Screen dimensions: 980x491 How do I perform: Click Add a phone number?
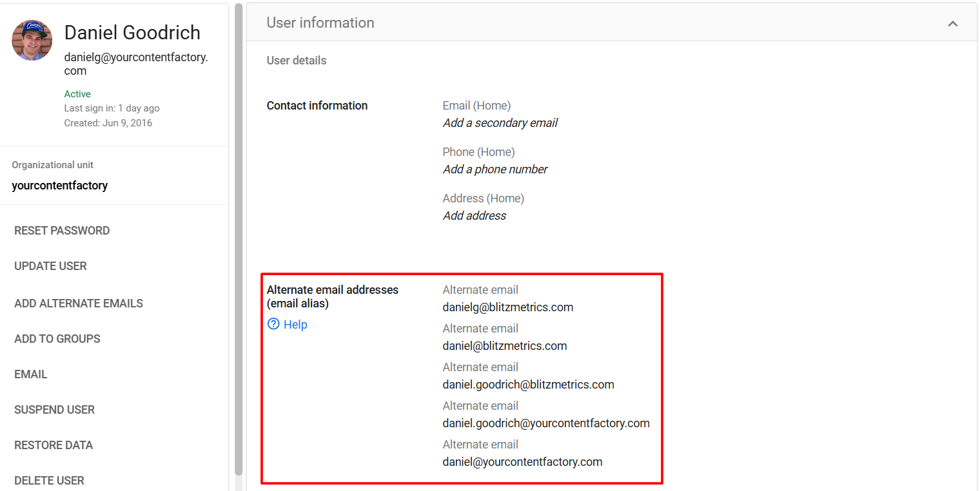pyautogui.click(x=495, y=169)
